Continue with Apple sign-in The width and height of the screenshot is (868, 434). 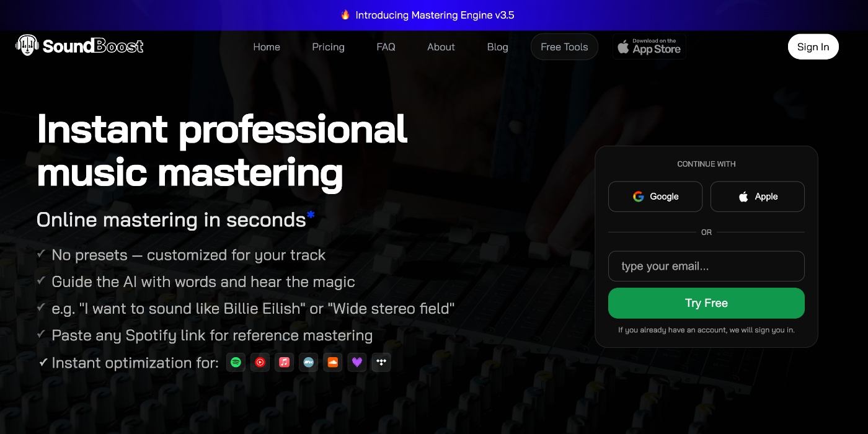(x=757, y=197)
